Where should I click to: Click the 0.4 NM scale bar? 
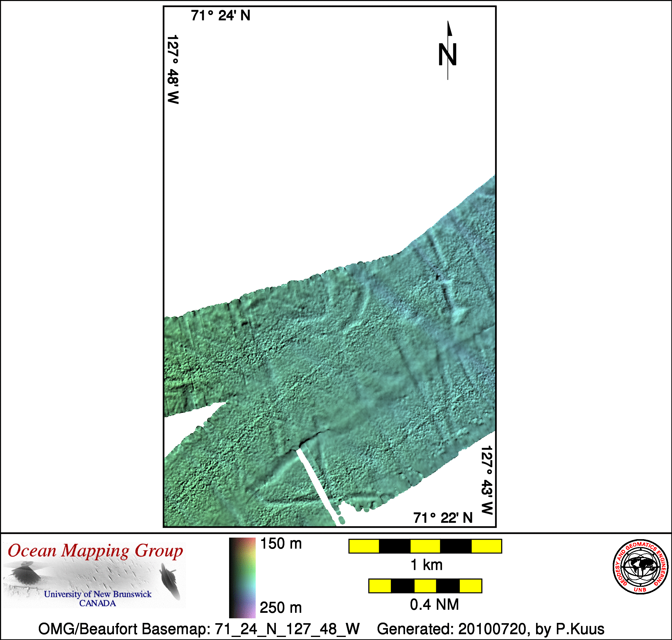[x=425, y=586]
